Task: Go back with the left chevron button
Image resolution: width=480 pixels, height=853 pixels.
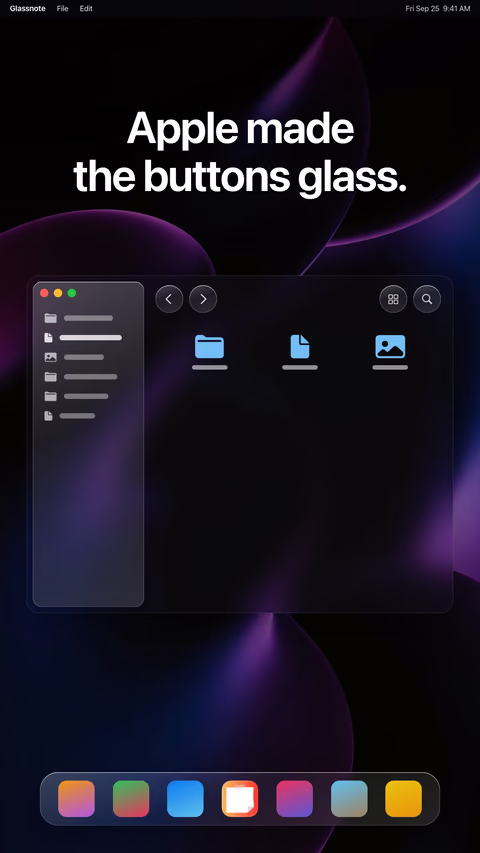Action: [169, 299]
